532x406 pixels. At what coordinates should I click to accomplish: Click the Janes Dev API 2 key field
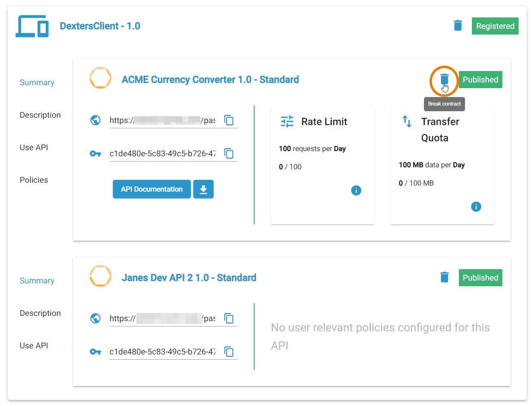tap(162, 352)
